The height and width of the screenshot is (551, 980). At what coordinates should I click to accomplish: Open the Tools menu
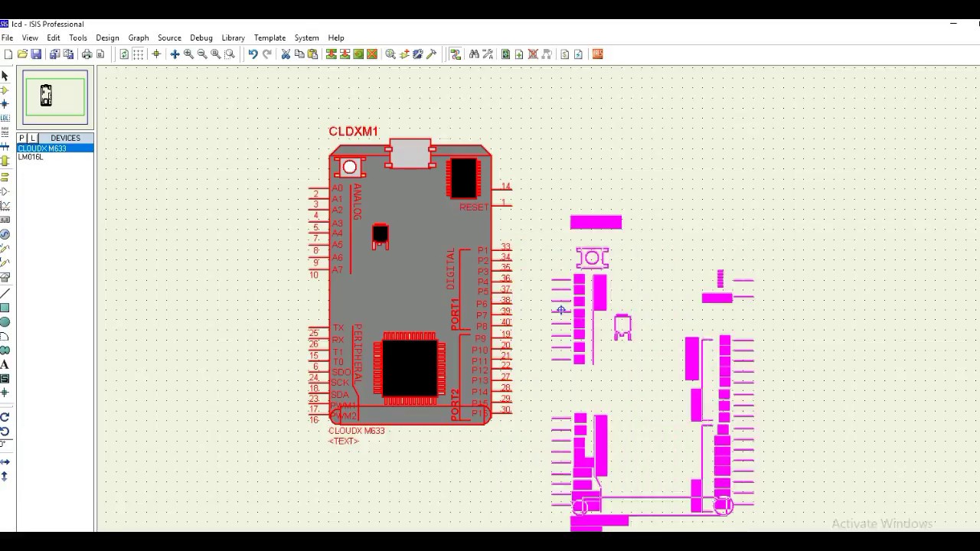point(78,37)
